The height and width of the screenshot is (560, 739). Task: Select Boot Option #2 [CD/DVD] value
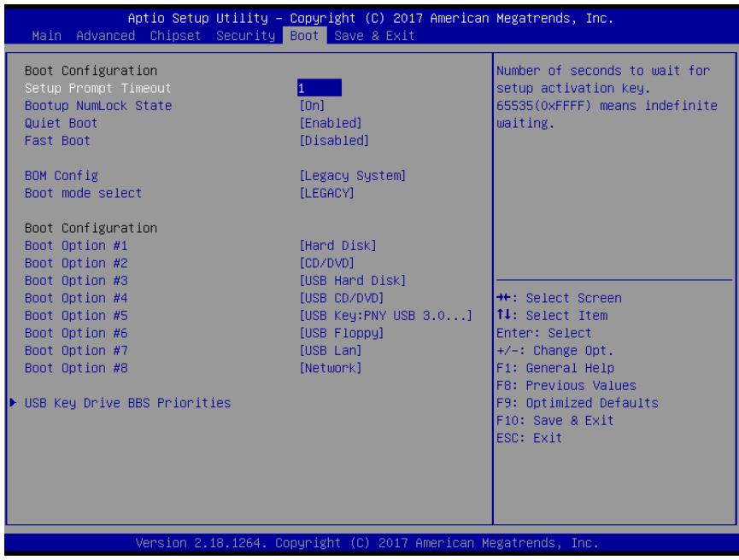(326, 263)
